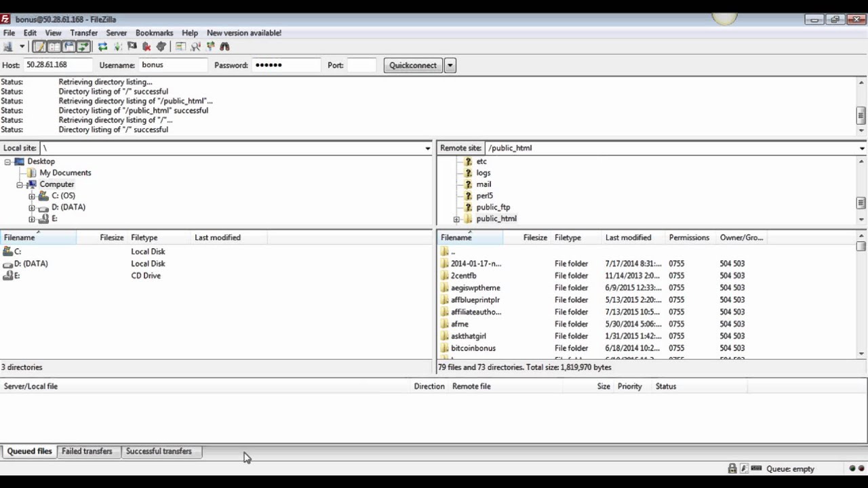Viewport: 868px width, 488px height.
Task: Collapse the Desktop tree node
Action: pyautogui.click(x=7, y=161)
